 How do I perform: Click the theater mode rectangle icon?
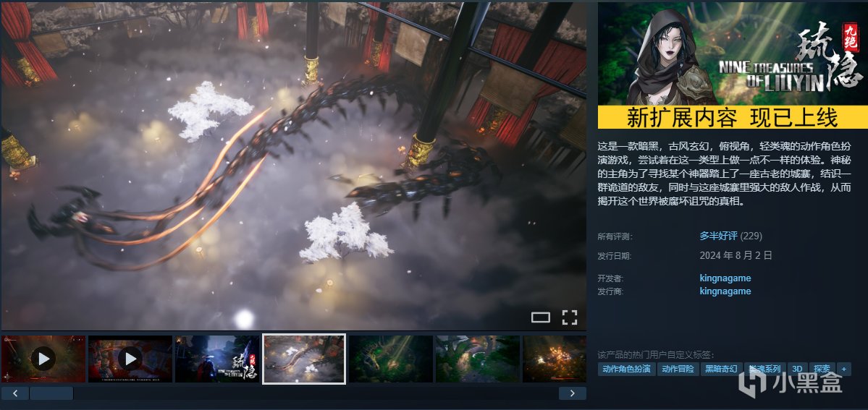pyautogui.click(x=540, y=317)
